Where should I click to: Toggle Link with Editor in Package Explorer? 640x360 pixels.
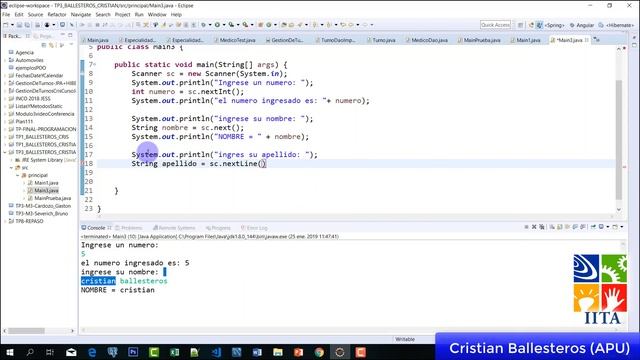tap(51, 45)
